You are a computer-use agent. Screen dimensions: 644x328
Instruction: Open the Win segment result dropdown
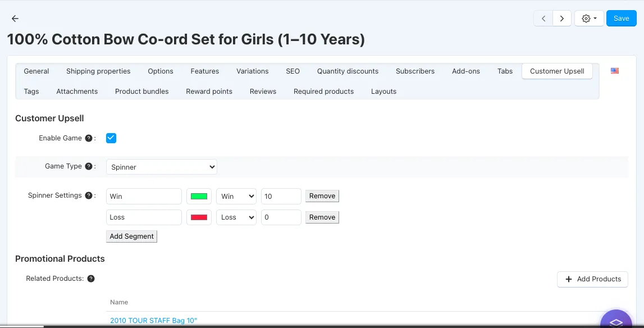pyautogui.click(x=236, y=197)
